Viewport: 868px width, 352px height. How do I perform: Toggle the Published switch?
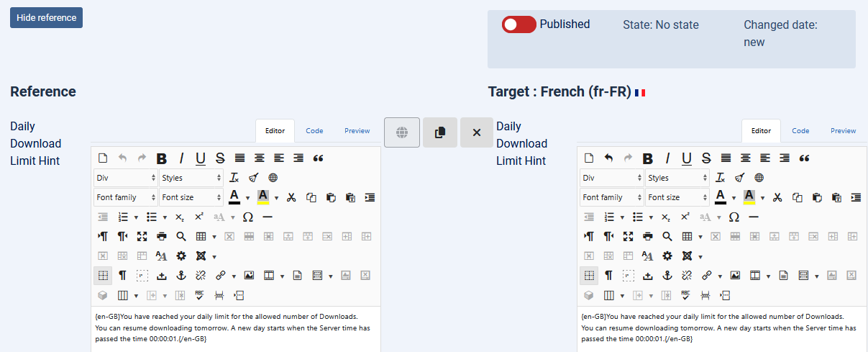pyautogui.click(x=519, y=24)
